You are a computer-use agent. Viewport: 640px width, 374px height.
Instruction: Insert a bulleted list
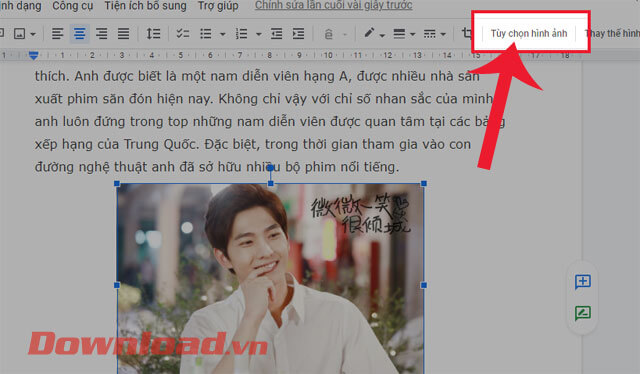click(206, 33)
